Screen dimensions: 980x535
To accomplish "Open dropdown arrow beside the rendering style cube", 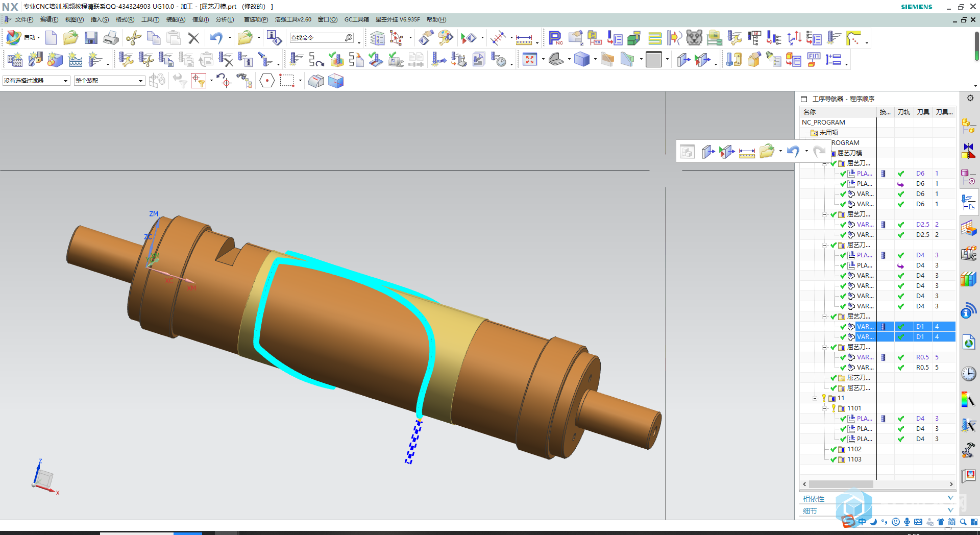I will click(x=595, y=60).
